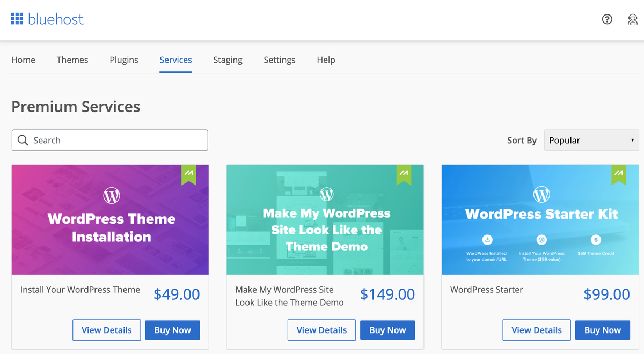This screenshot has width=644, height=354.
Task: Open the Staging tab
Action: [228, 60]
